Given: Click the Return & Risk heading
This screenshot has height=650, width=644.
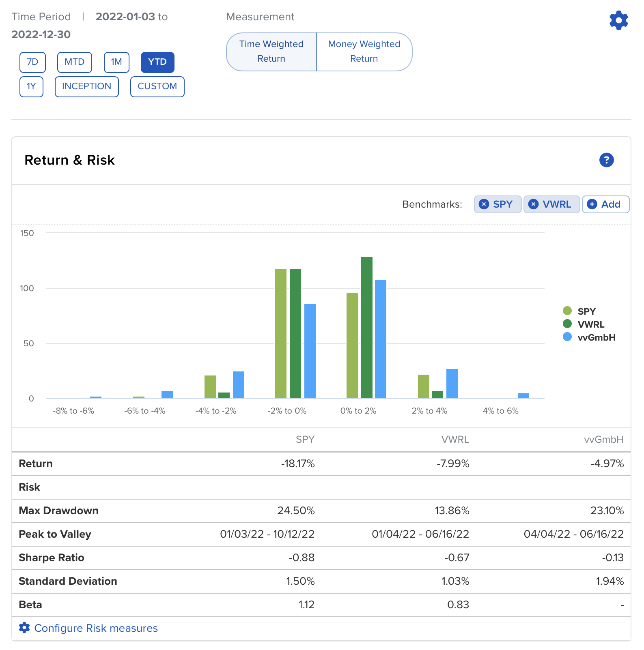Looking at the screenshot, I should coord(70,160).
